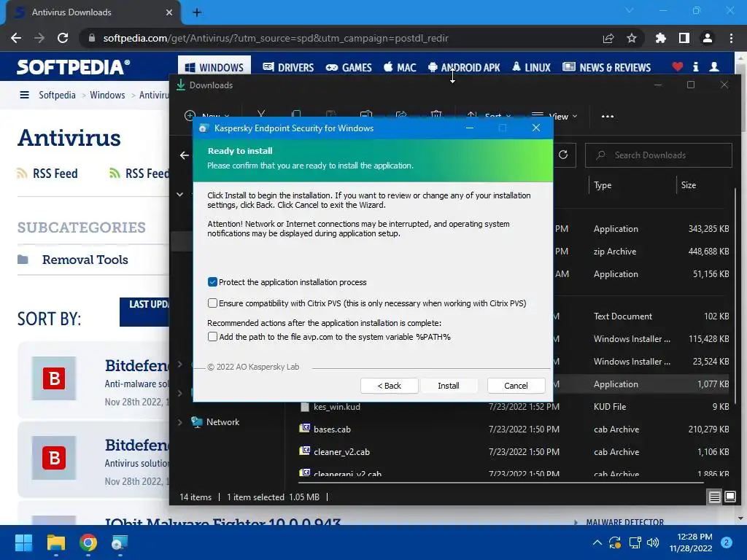Click the Softpedia red heart icon
Screen dimensions: 747x560
tap(678, 67)
